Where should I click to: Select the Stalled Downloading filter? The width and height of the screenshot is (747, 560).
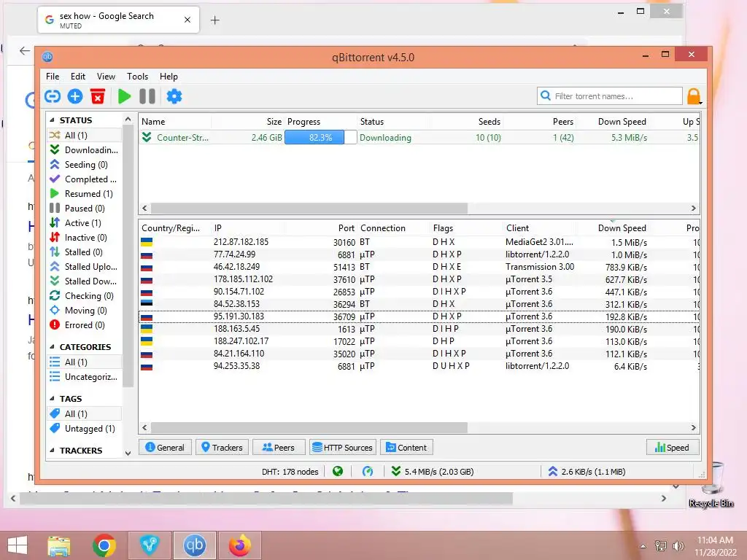coord(84,281)
